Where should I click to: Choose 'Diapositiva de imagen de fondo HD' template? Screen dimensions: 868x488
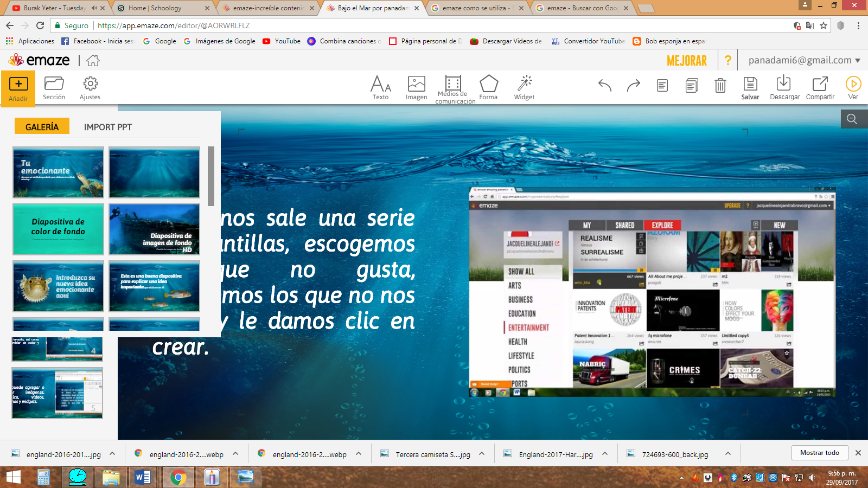point(155,229)
